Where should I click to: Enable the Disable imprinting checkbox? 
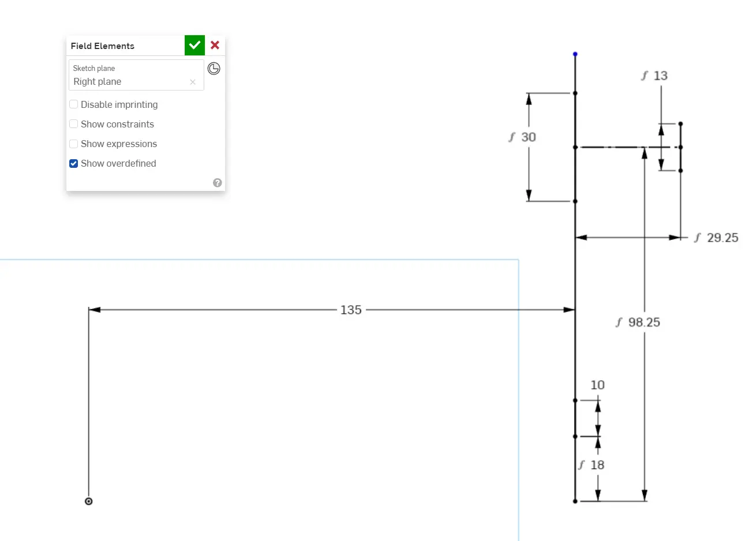pos(74,104)
